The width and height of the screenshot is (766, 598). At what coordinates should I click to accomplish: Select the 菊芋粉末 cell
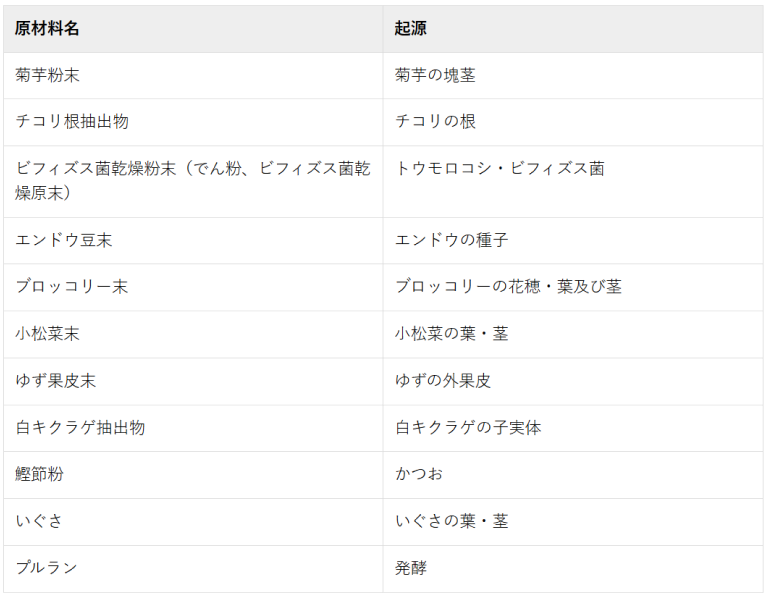pos(193,75)
